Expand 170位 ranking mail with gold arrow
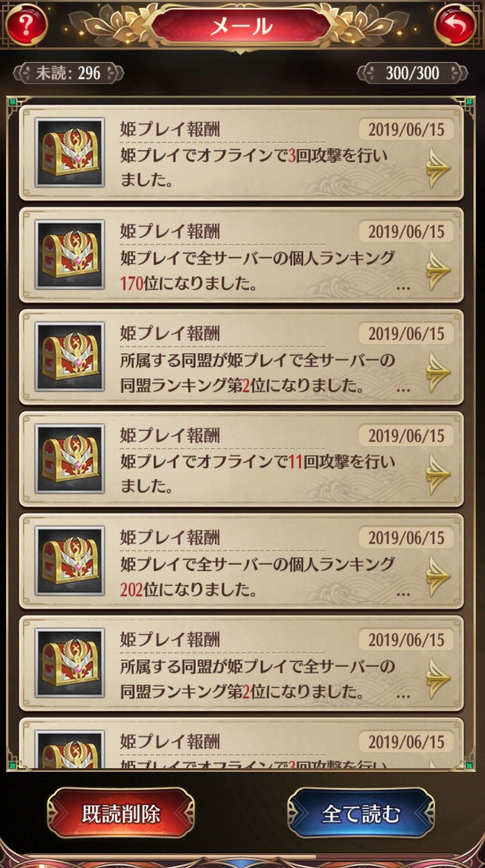Image resolution: width=485 pixels, height=868 pixels. 438,270
